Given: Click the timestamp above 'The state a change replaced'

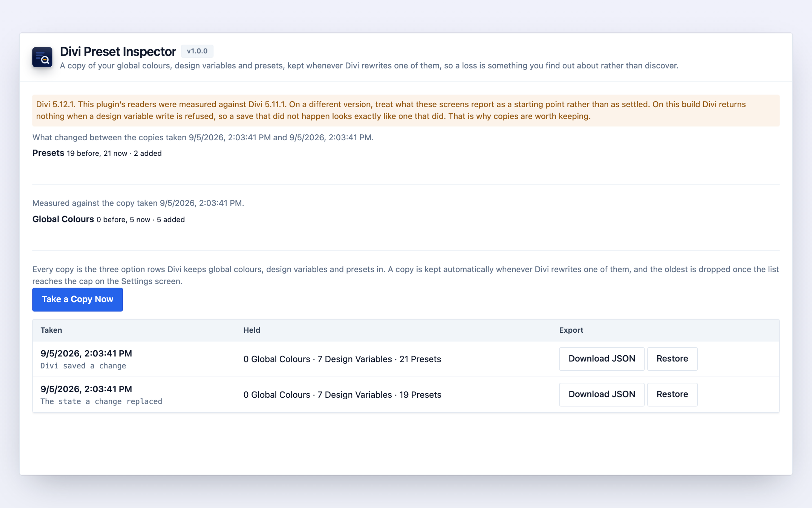Looking at the screenshot, I should click(x=86, y=389).
